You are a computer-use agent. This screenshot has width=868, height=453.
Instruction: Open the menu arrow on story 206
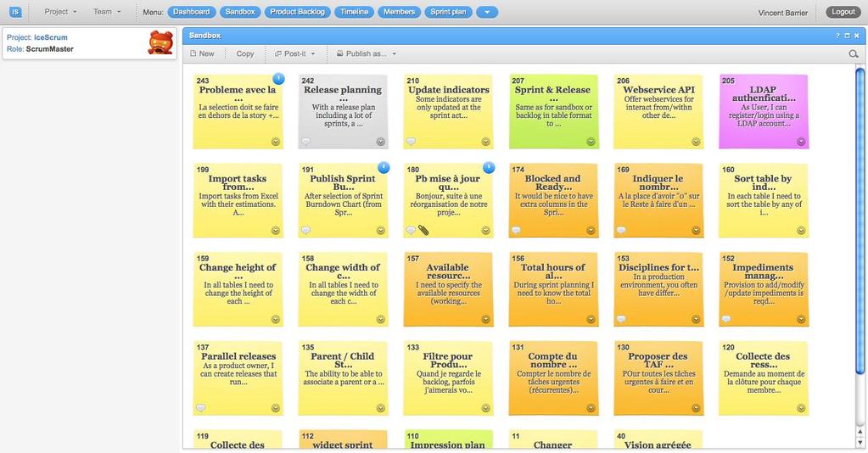click(697, 142)
